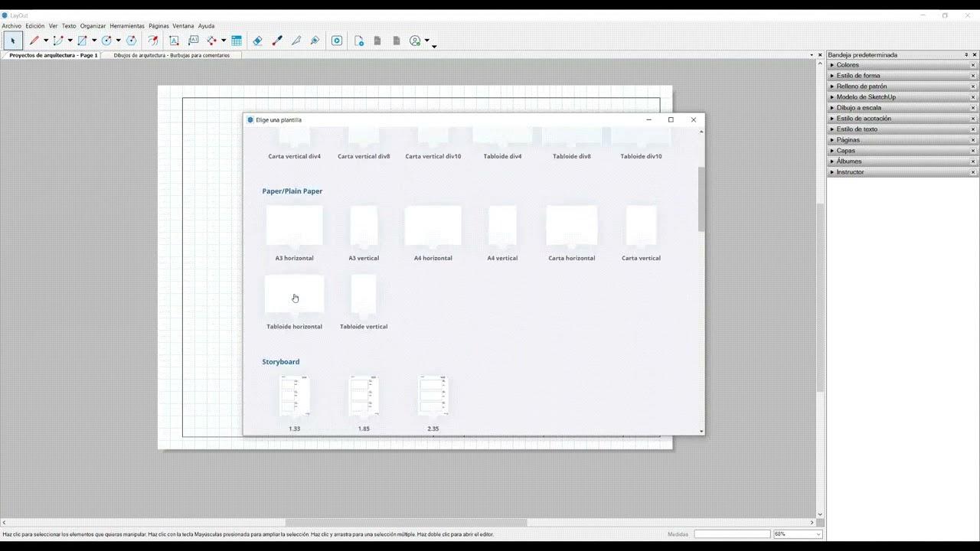Select the Rectangle tool
980x551 pixels.
click(82, 41)
